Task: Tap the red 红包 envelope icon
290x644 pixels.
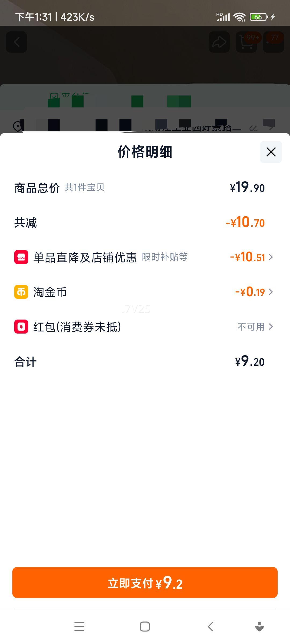Action: point(21,327)
